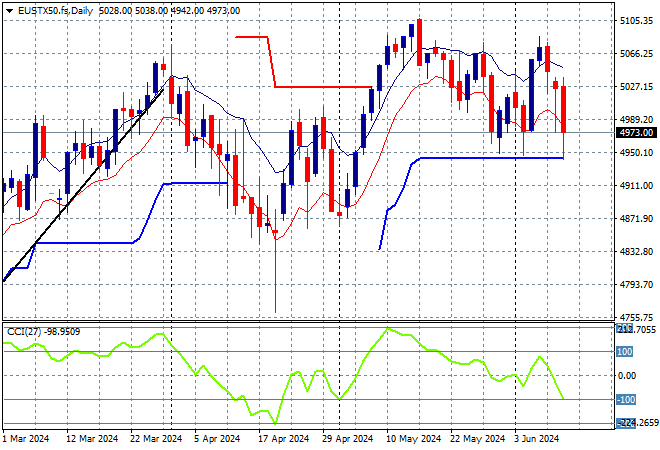Image resolution: width=660 pixels, height=450 pixels.
Task: Select the long-wick red candle of mid April
Action: tap(275, 261)
